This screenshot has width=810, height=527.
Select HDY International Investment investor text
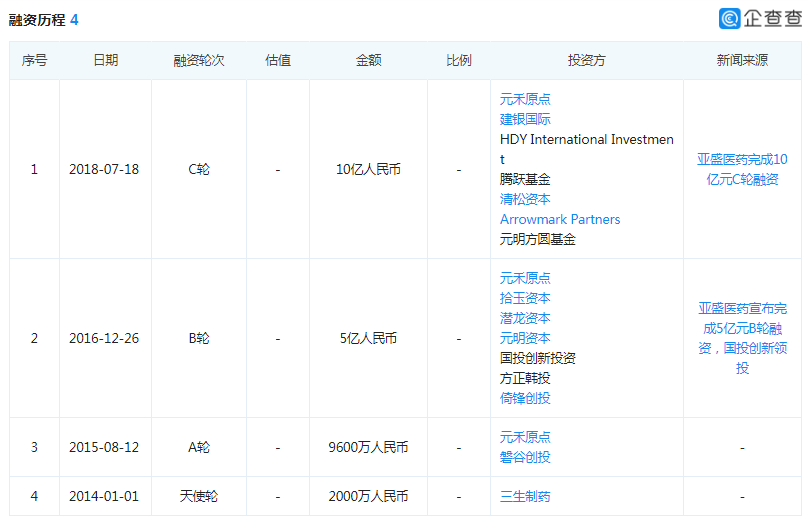586,149
